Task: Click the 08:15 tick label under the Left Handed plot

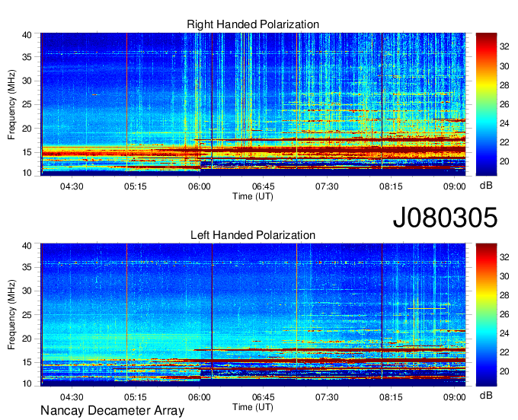Action: click(x=391, y=397)
